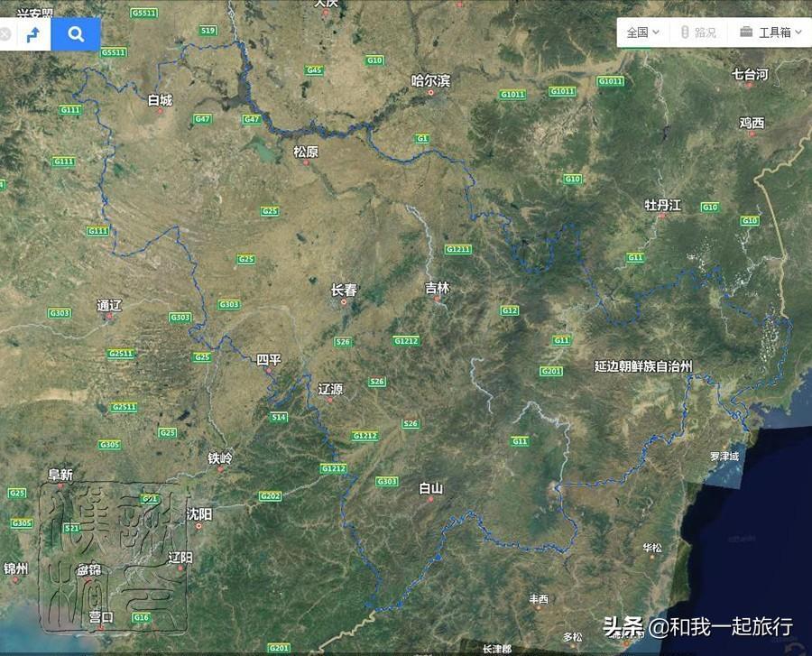
Task: Expand the 全国 region dropdown
Action: (x=643, y=32)
